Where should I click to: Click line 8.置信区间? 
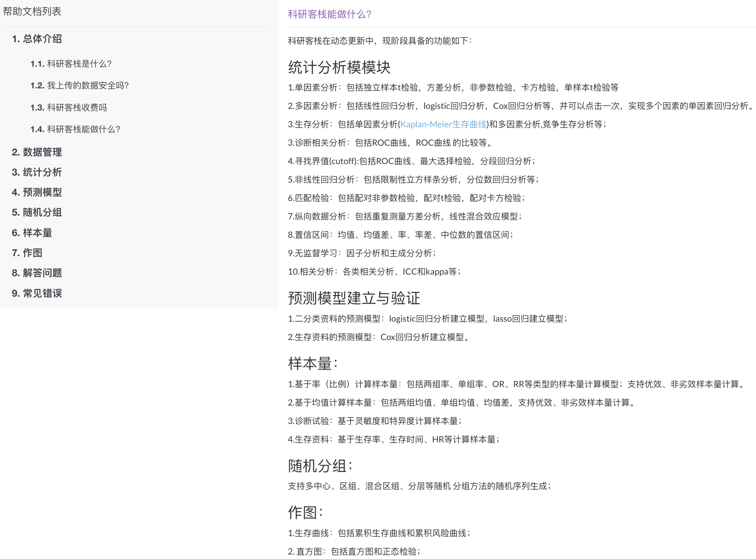click(x=400, y=235)
